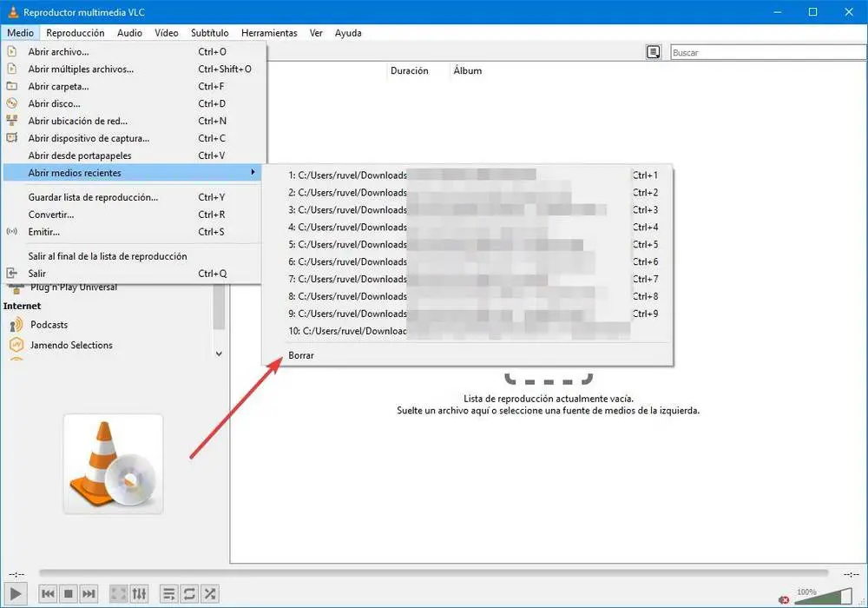The image size is (868, 608).
Task: Select Jamendo Selections in sidebar
Action: [71, 345]
